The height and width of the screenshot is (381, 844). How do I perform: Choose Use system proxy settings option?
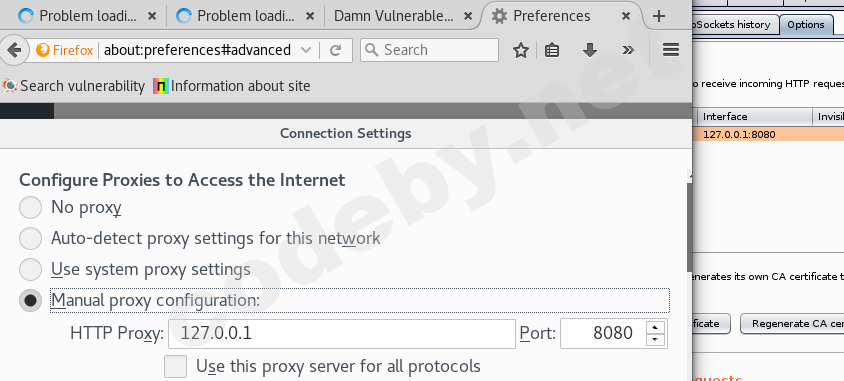click(30, 269)
